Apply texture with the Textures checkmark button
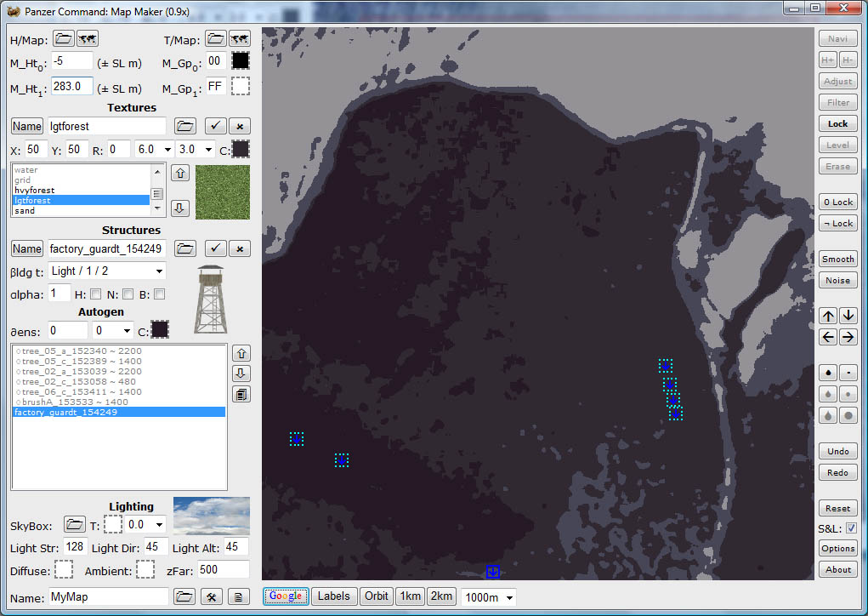Screen dimensions: 868x616 (216, 126)
